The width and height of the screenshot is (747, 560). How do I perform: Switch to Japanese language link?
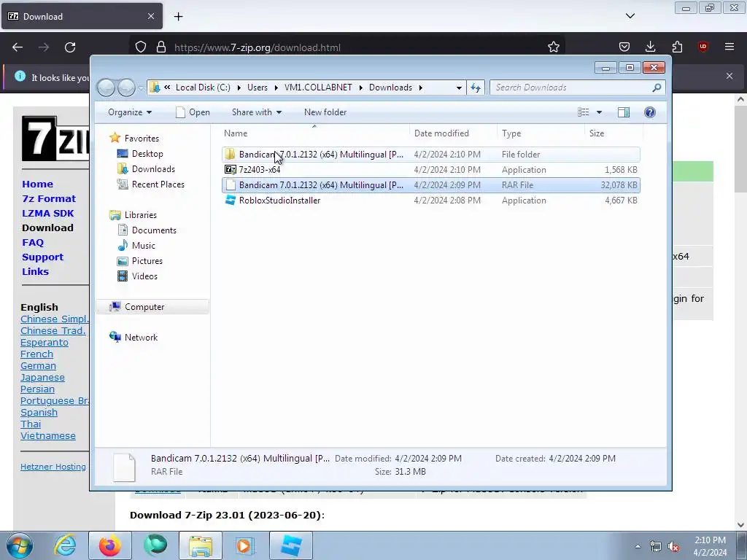[x=42, y=378]
